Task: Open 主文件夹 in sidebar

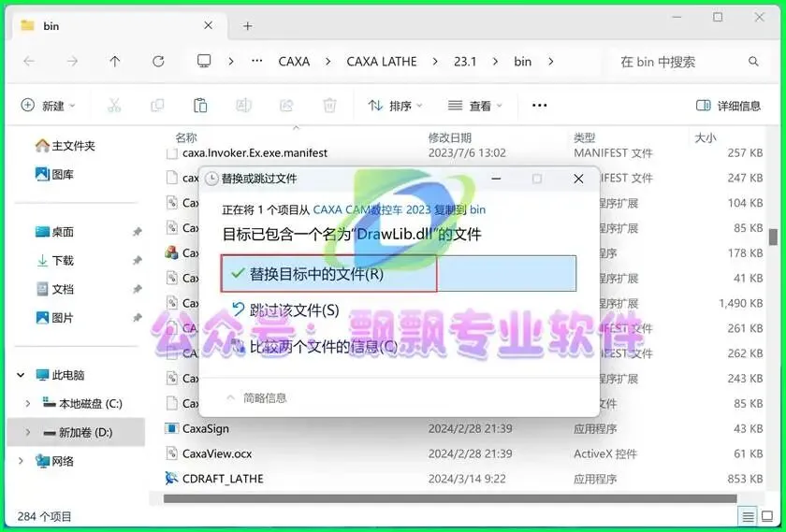Action: (65, 146)
